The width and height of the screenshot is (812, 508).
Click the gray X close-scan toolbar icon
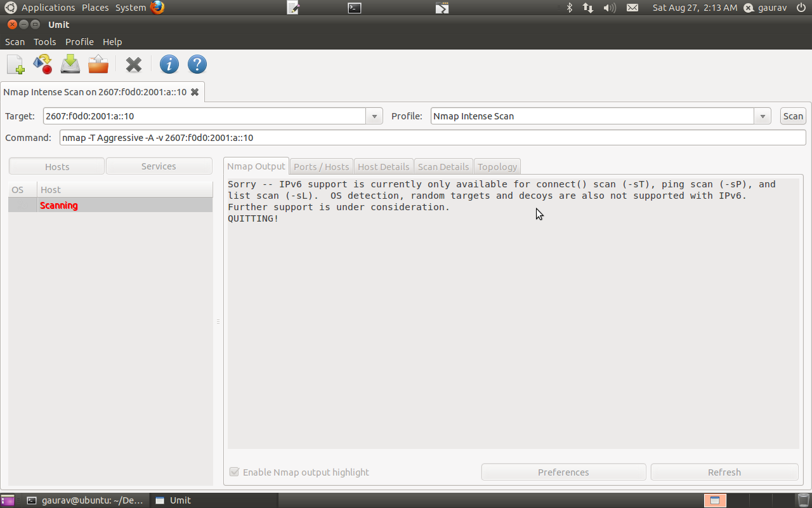[134, 64]
